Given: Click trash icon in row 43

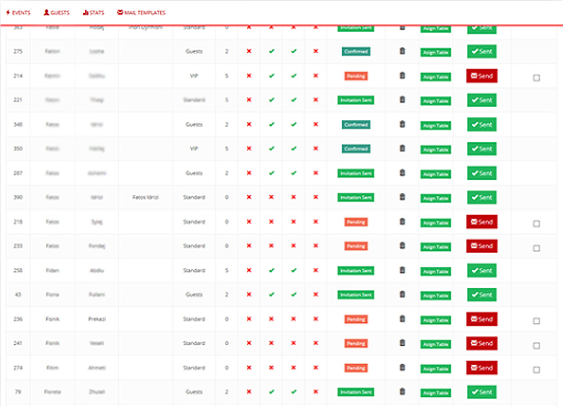Looking at the screenshot, I should tap(402, 294).
